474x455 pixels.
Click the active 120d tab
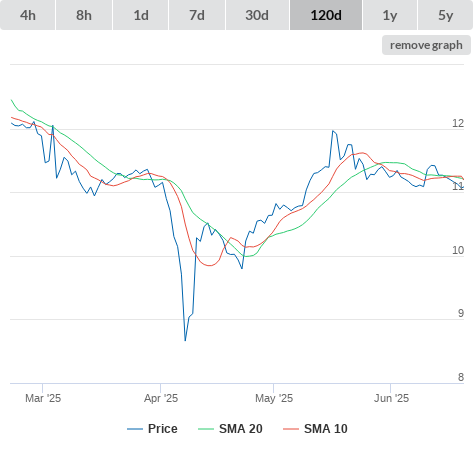[326, 15]
